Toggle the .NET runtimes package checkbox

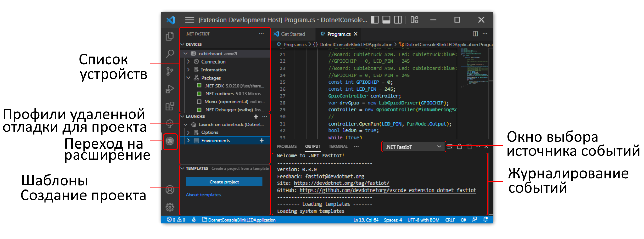pos(199,94)
